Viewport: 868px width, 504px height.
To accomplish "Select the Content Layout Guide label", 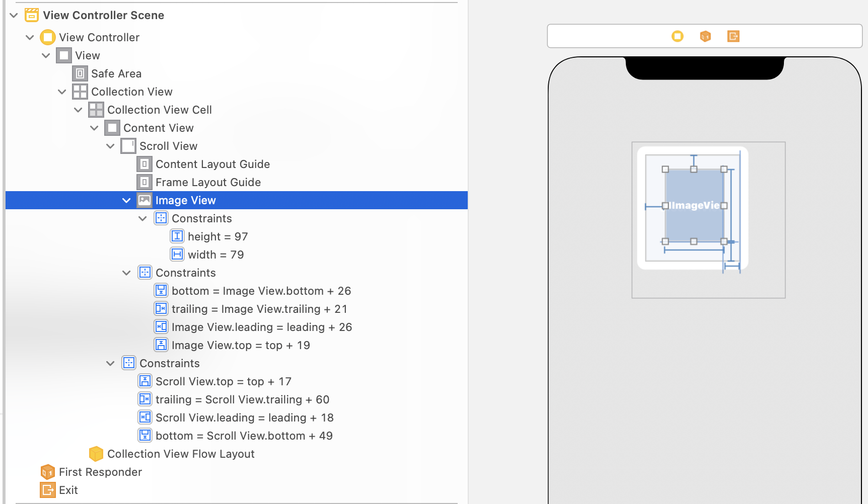I will tap(212, 164).
